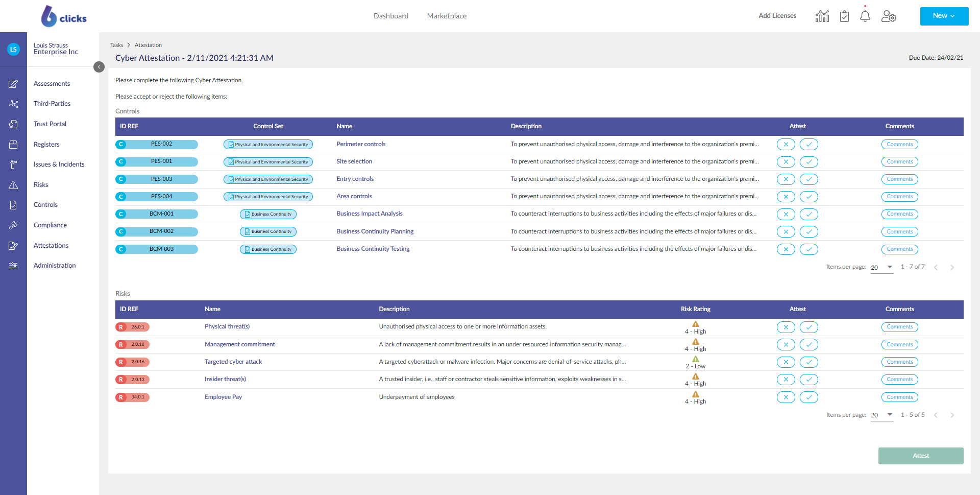980x495 pixels.
Task: Click the Issues & Incidents sidebar icon
Action: [14, 164]
